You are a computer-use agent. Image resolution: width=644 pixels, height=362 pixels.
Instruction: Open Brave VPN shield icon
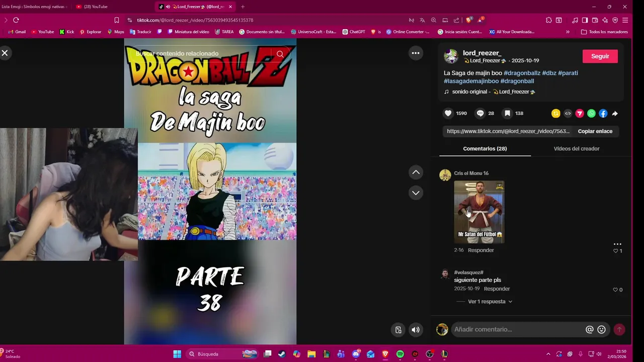[x=615, y=20]
